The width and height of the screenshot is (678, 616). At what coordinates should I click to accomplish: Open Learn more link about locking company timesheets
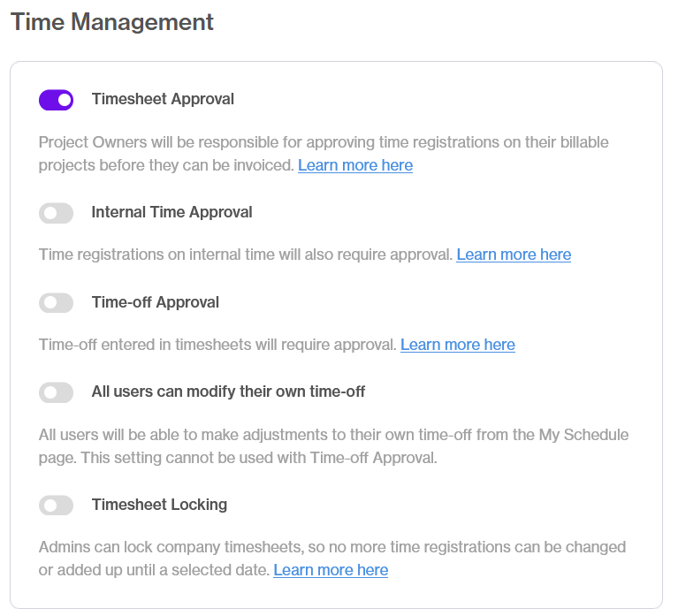(331, 570)
